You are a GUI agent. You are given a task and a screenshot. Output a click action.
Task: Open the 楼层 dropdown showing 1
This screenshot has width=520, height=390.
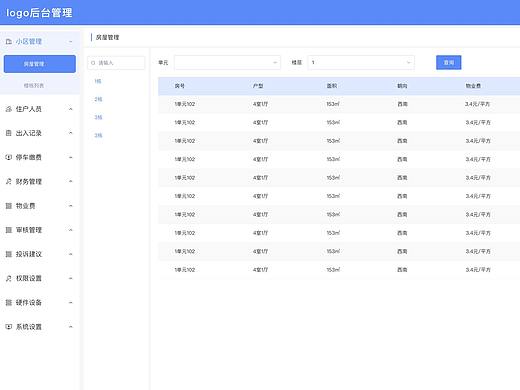(x=361, y=63)
